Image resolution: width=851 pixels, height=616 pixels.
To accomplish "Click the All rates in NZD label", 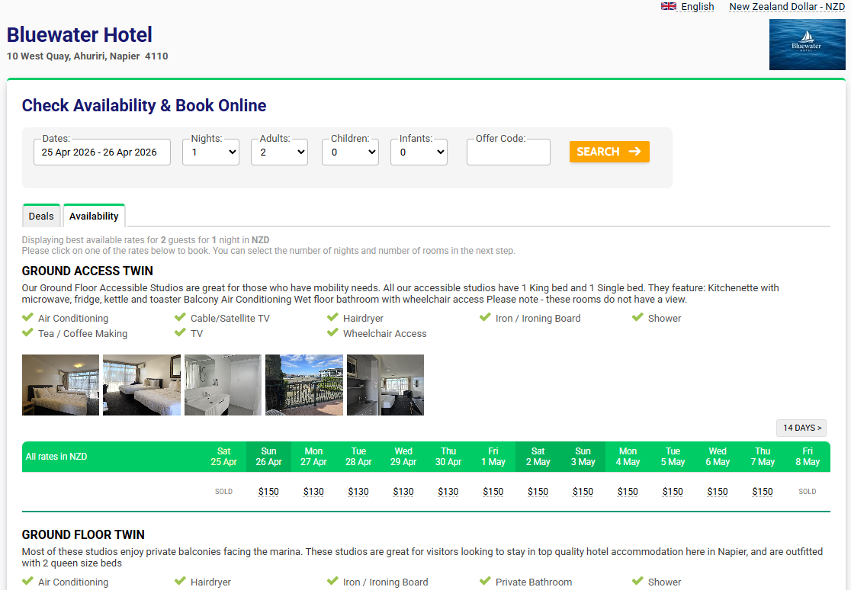I will tap(56, 457).
